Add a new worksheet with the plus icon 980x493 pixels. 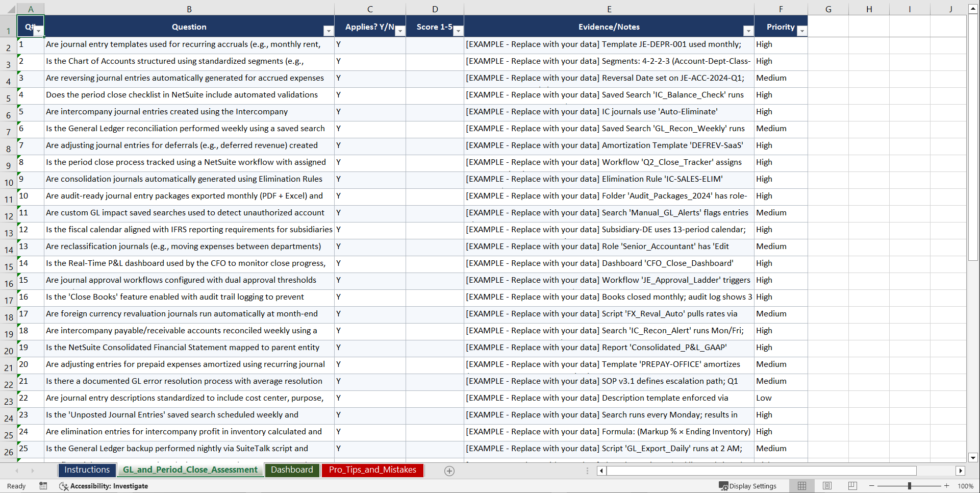pos(449,471)
